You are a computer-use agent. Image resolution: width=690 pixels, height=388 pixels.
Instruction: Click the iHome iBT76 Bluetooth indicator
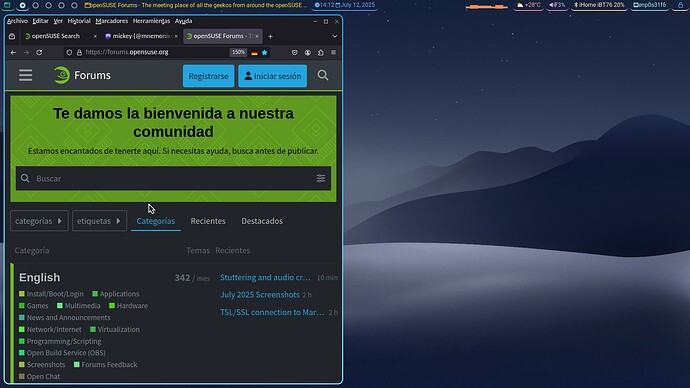pyautogui.click(x=599, y=5)
